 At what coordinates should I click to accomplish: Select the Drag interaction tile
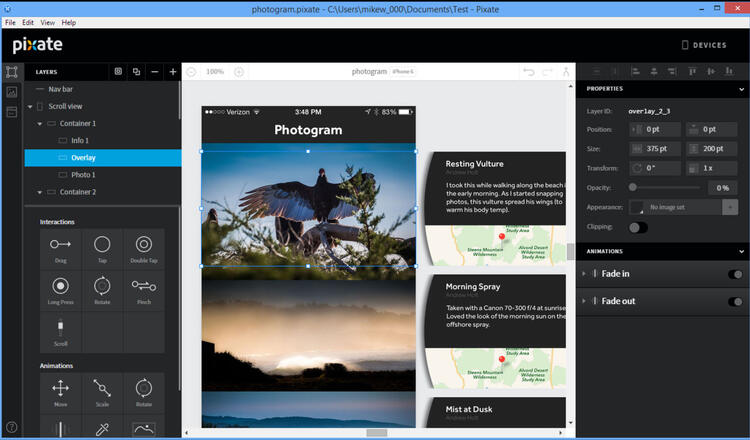click(x=60, y=249)
